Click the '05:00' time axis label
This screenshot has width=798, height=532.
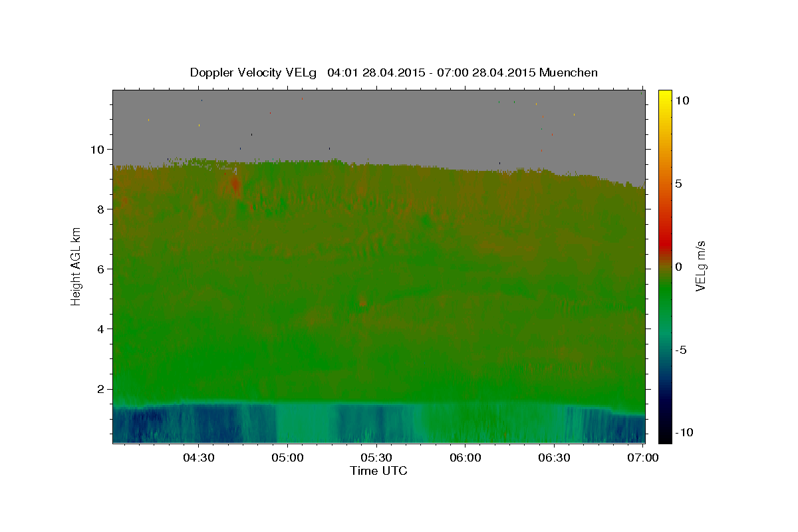click(287, 458)
